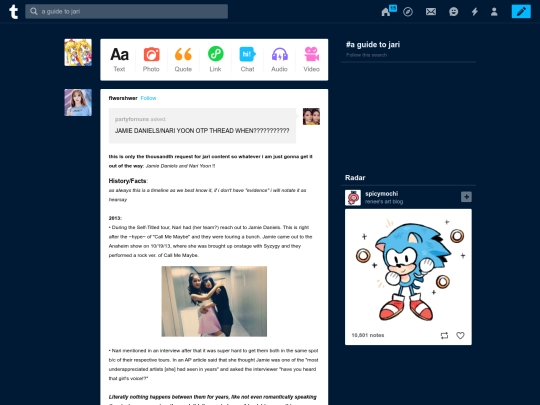Open the Home dashboard icon
Image resolution: width=540 pixels, height=405 pixels.
pyautogui.click(x=386, y=12)
